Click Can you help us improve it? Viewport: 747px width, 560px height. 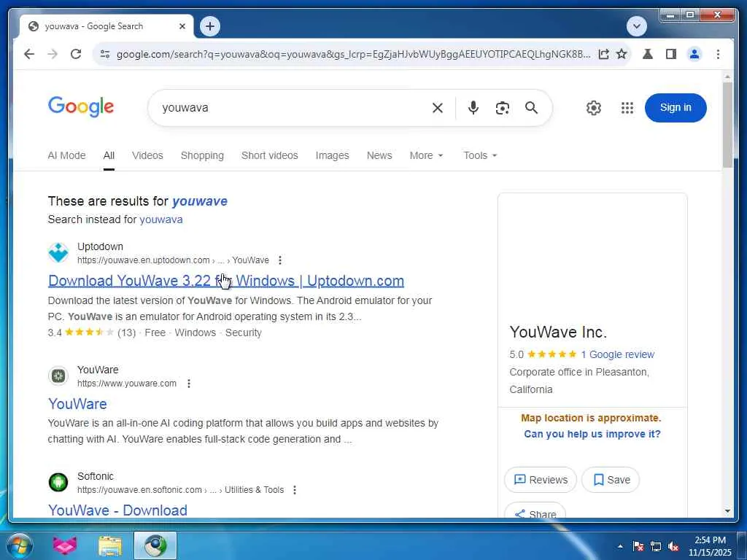click(592, 434)
